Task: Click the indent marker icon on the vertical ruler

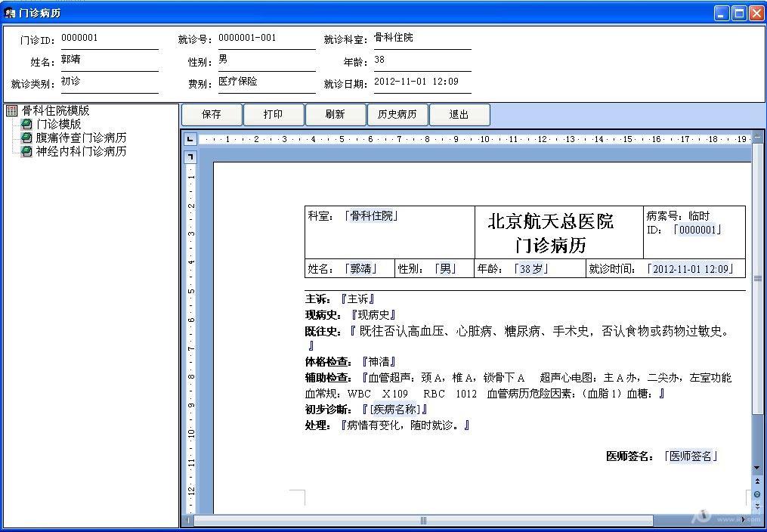Action: (x=190, y=157)
